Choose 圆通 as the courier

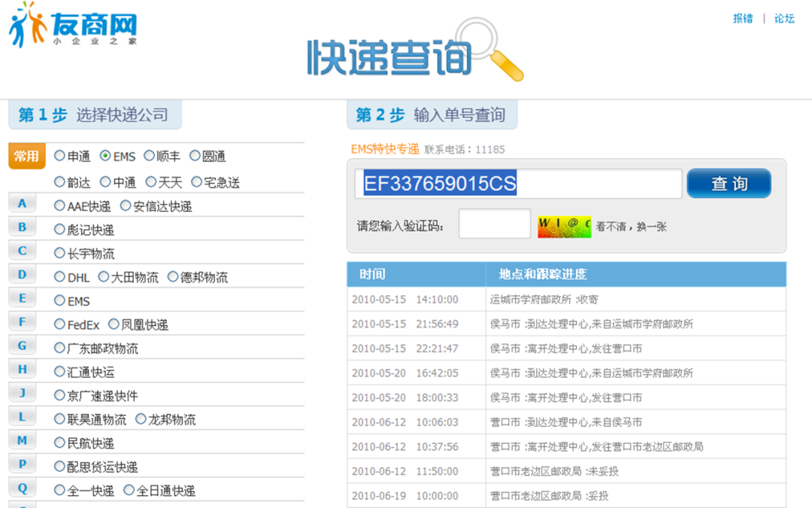[195, 156]
